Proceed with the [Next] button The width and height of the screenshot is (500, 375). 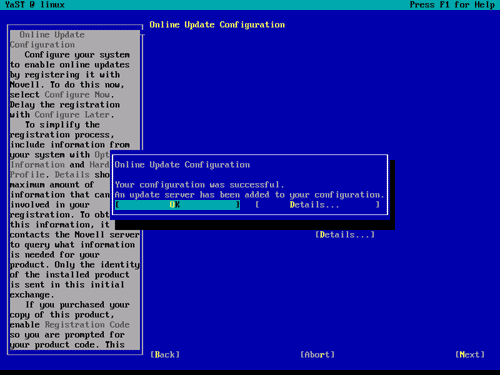470,355
